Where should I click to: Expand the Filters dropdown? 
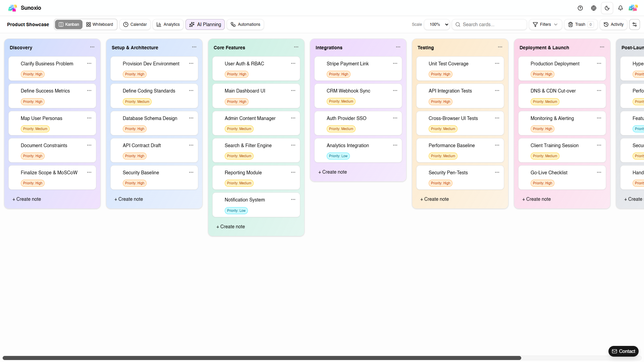tap(545, 24)
